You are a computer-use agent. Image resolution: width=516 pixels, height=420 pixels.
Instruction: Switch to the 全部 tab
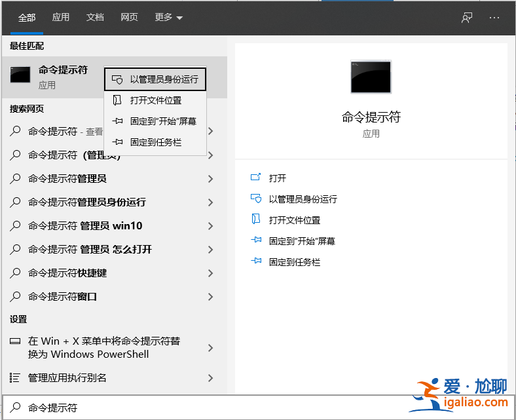coord(27,18)
